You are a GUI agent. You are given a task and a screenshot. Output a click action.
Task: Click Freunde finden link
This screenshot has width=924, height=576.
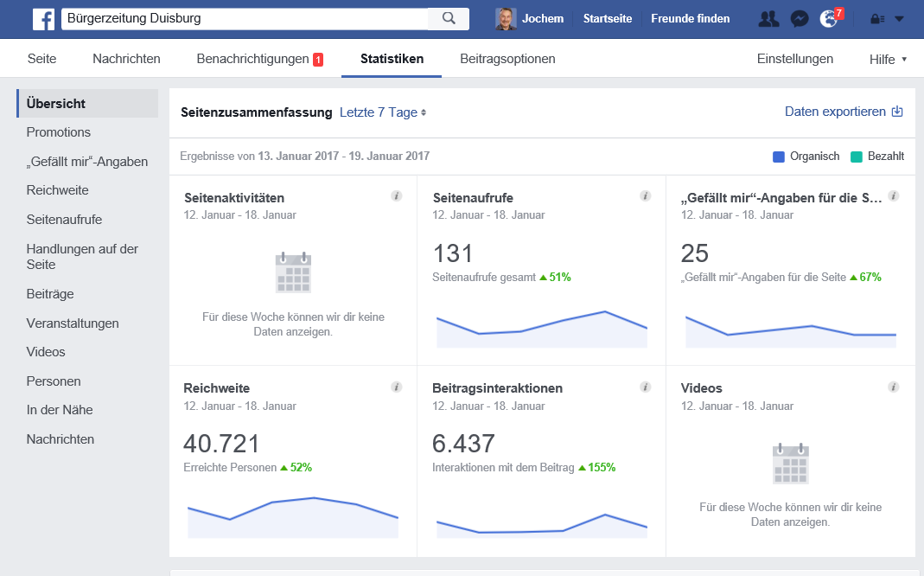(690, 19)
